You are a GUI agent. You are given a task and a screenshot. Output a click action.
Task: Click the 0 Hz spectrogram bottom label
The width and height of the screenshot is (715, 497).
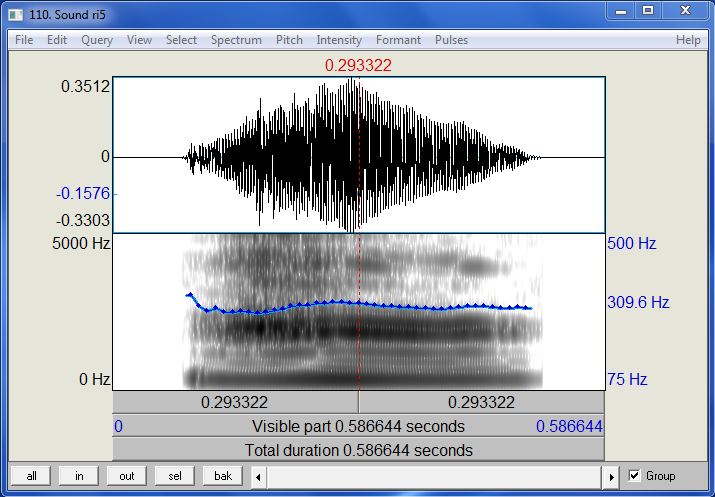point(94,379)
